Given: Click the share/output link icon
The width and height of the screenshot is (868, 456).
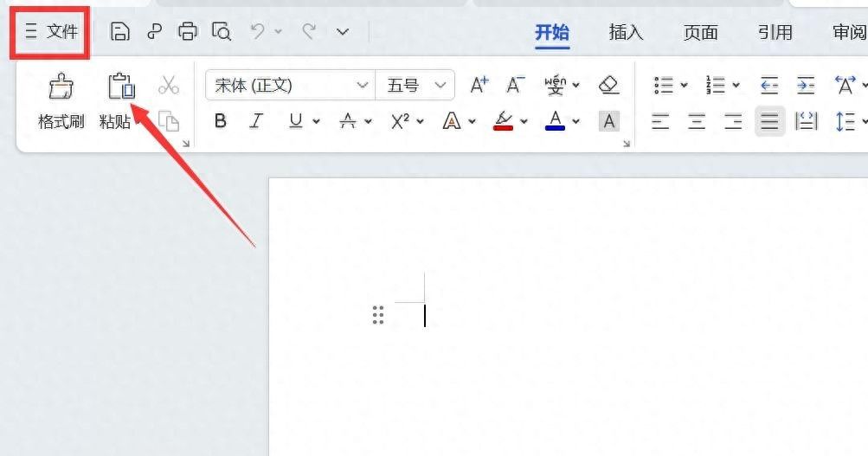Looking at the screenshot, I should click(154, 31).
